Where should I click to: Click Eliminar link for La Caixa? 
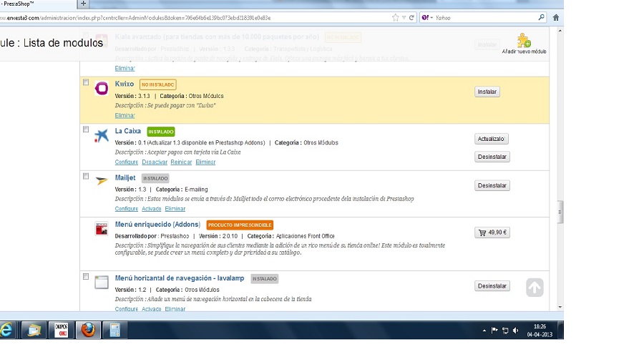pos(205,162)
